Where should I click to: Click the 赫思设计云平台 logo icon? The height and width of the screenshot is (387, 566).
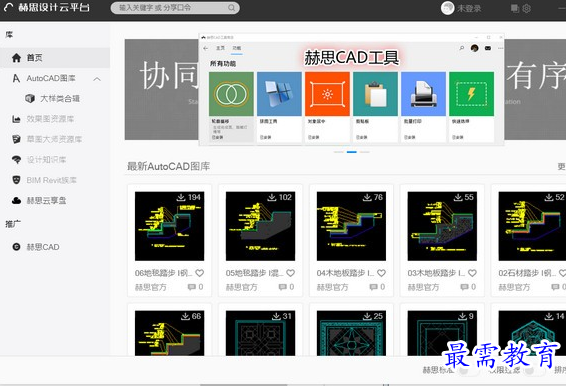[x=8, y=7]
